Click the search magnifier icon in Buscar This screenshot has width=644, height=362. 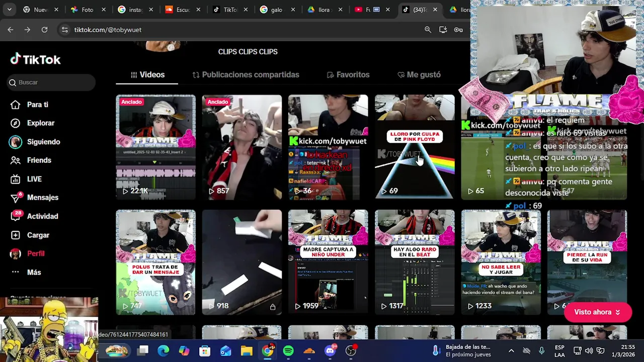click(13, 82)
